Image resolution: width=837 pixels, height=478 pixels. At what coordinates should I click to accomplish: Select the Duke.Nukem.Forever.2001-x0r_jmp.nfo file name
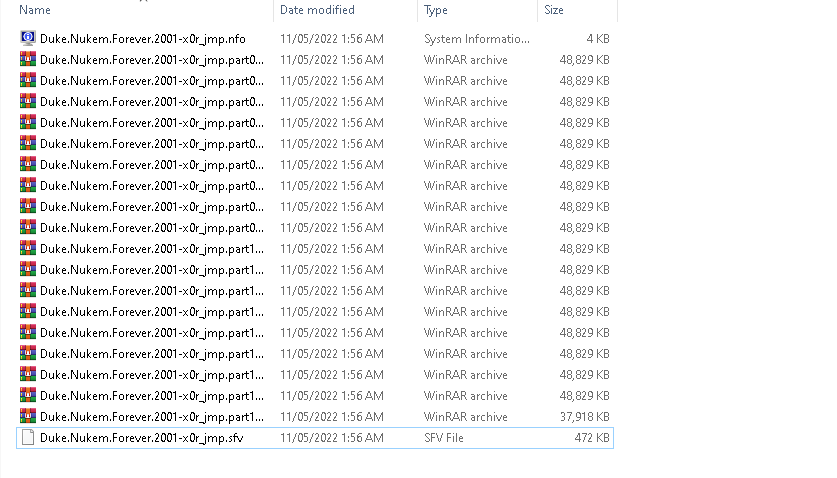[x=143, y=39]
